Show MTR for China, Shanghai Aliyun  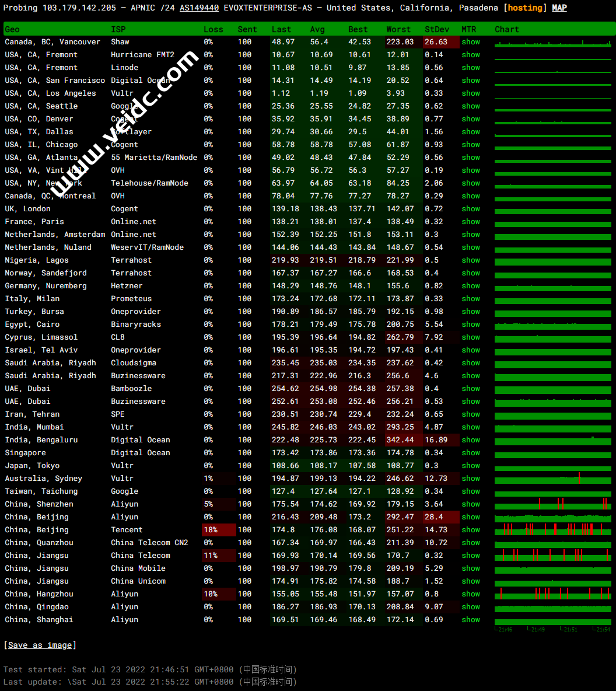point(471,620)
